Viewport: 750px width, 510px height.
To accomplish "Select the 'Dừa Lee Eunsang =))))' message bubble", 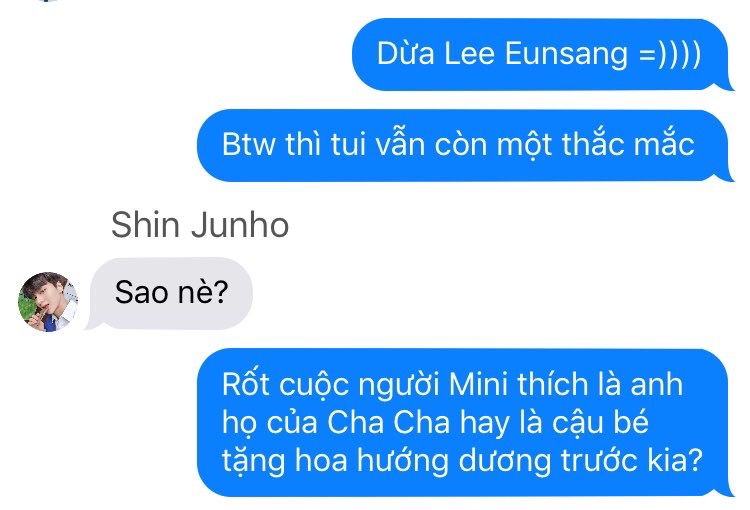I will 542,54.
